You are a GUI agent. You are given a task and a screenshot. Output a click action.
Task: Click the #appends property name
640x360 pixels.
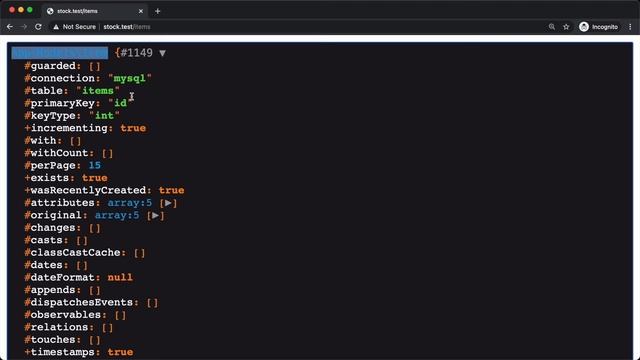click(x=50, y=290)
